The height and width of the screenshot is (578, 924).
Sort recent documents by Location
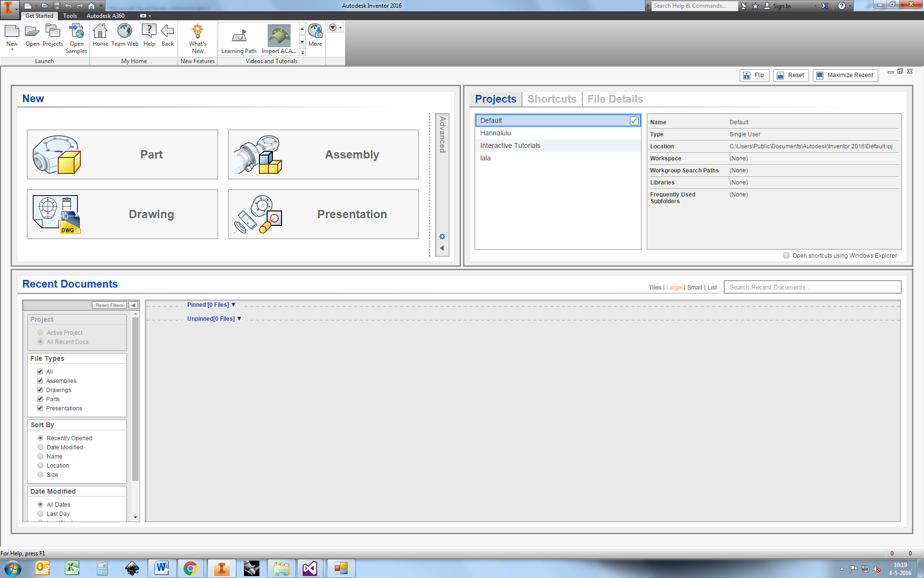coord(40,466)
